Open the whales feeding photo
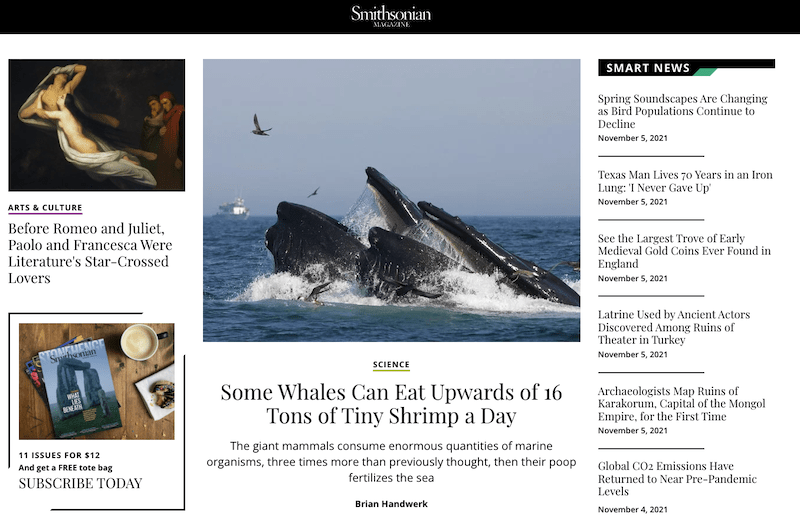 coord(391,200)
